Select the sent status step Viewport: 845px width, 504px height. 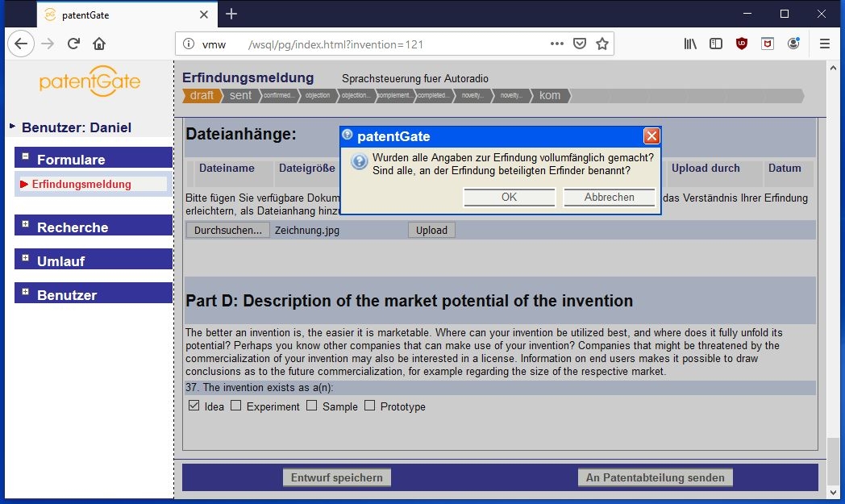click(x=240, y=95)
